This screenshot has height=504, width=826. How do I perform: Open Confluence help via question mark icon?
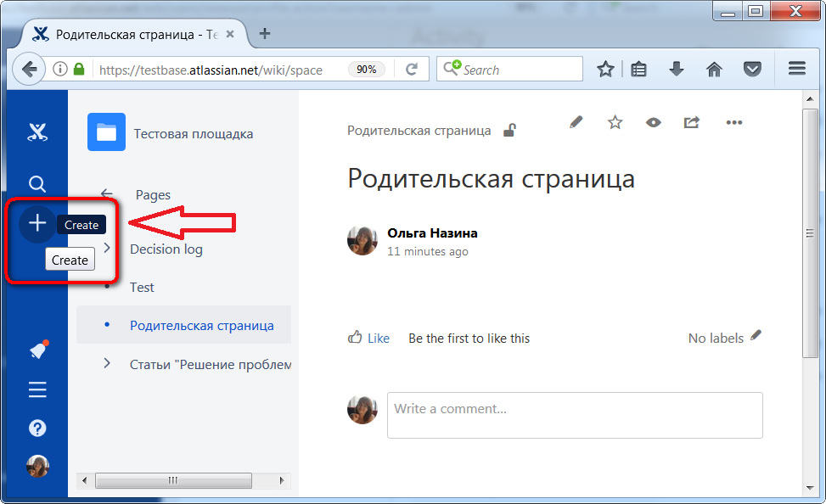[x=37, y=428]
